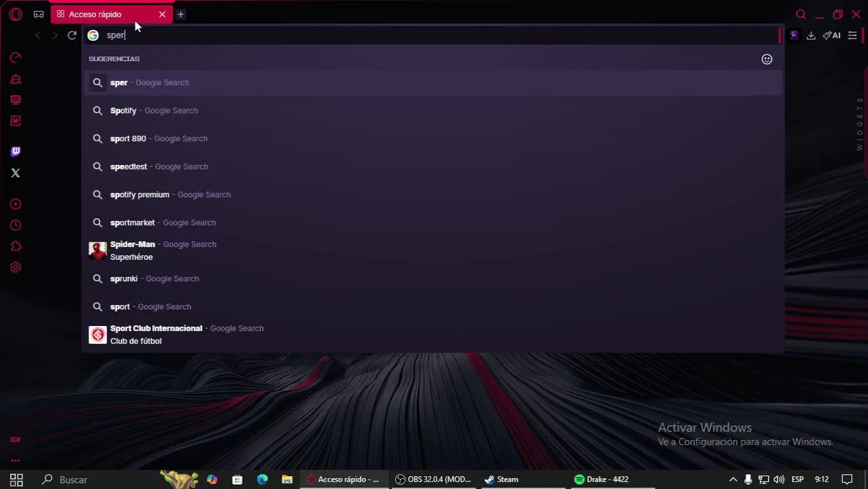Click the Acceso rápido Opera taskbar button
Viewport: 868px width, 489px height.
coord(342,479)
